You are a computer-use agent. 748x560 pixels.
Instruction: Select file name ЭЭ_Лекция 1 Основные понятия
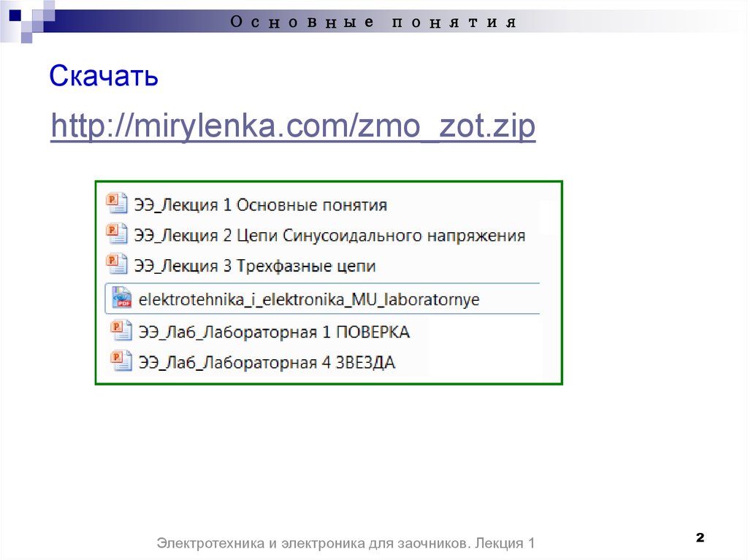click(x=260, y=204)
